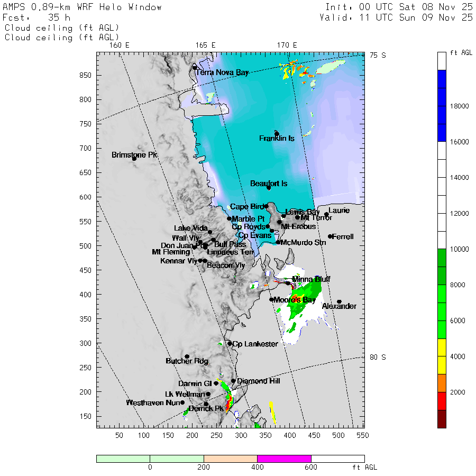Select the orange segment of vertical legend
This screenshot has height=476, width=476.
coord(442,383)
